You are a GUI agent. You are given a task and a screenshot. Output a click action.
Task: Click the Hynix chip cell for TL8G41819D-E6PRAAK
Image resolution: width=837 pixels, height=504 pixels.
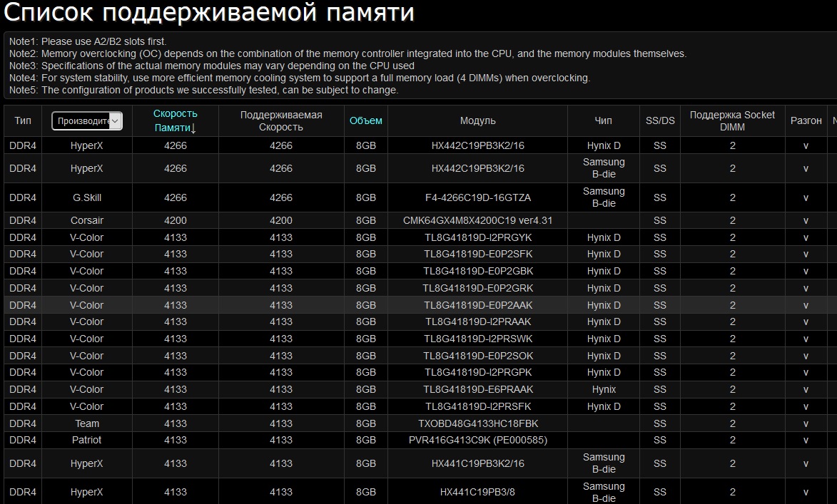pyautogui.click(x=604, y=389)
